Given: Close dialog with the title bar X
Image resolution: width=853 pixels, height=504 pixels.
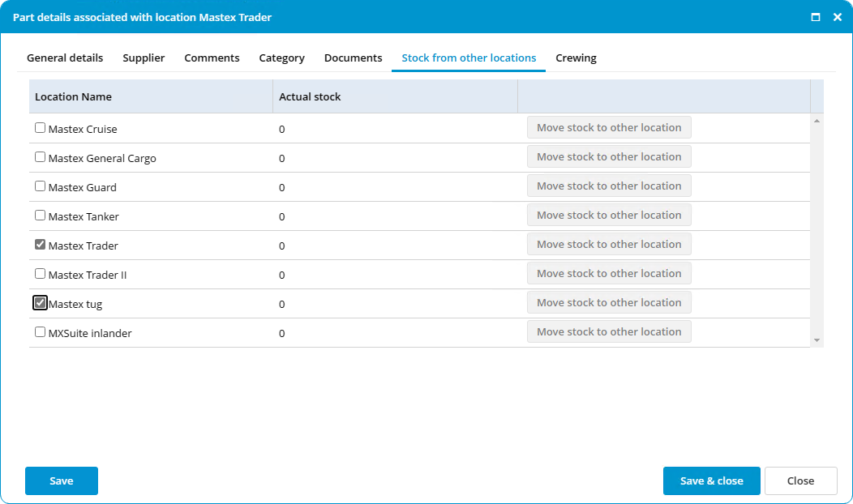Looking at the screenshot, I should point(838,17).
